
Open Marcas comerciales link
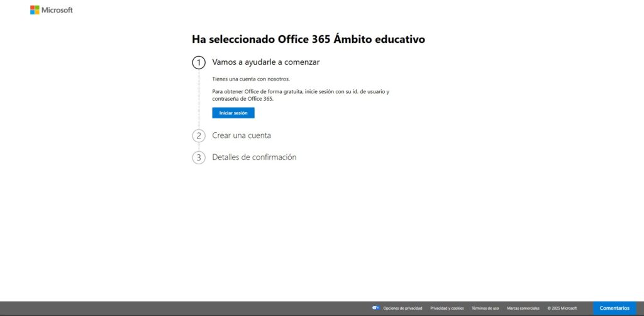[523, 308]
